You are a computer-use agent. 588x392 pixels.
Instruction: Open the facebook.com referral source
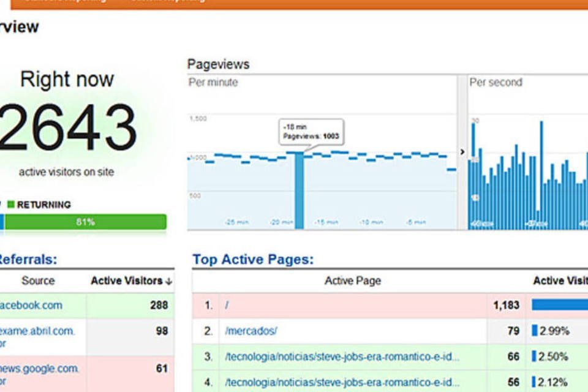[x=31, y=305]
